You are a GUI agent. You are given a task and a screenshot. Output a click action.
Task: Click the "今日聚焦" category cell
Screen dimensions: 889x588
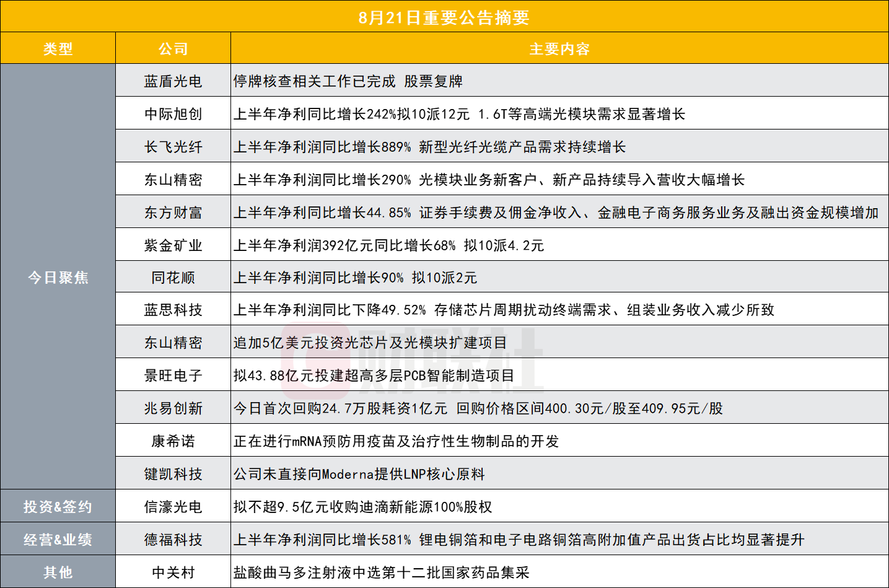pyautogui.click(x=58, y=278)
